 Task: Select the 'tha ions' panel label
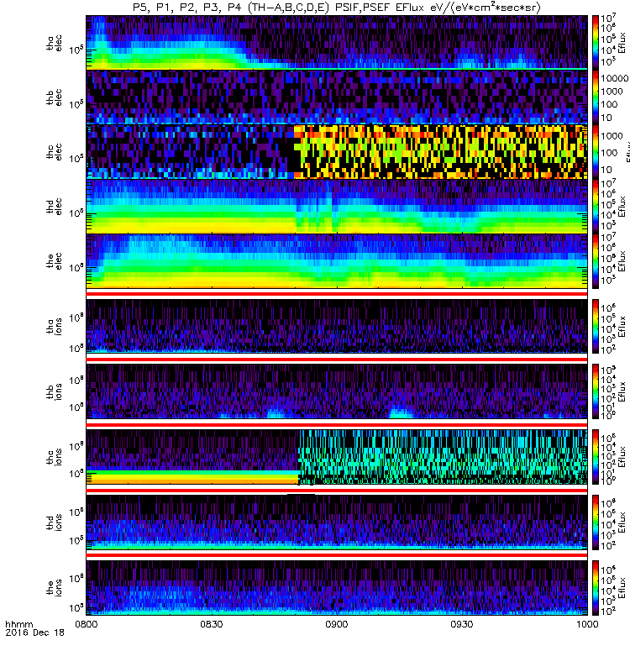point(54,326)
